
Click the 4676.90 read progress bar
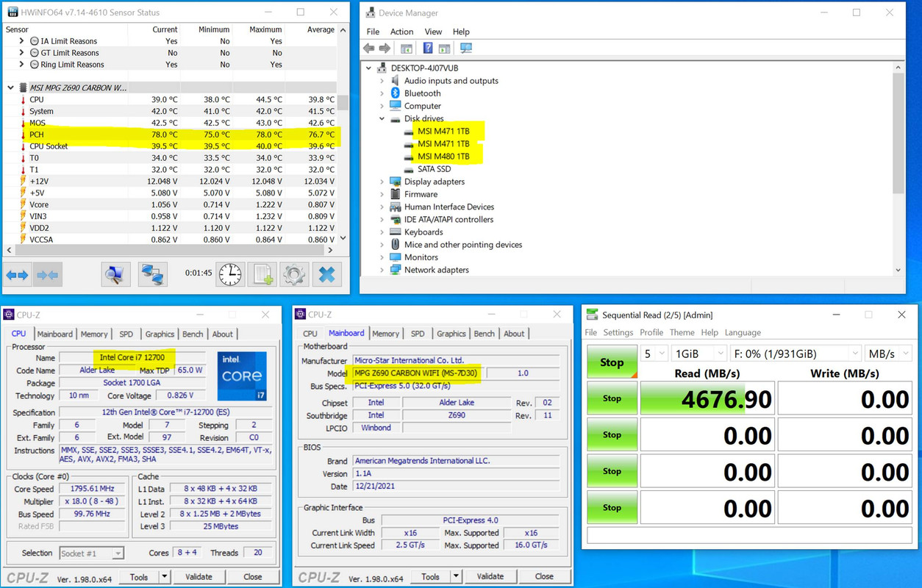[x=707, y=398]
